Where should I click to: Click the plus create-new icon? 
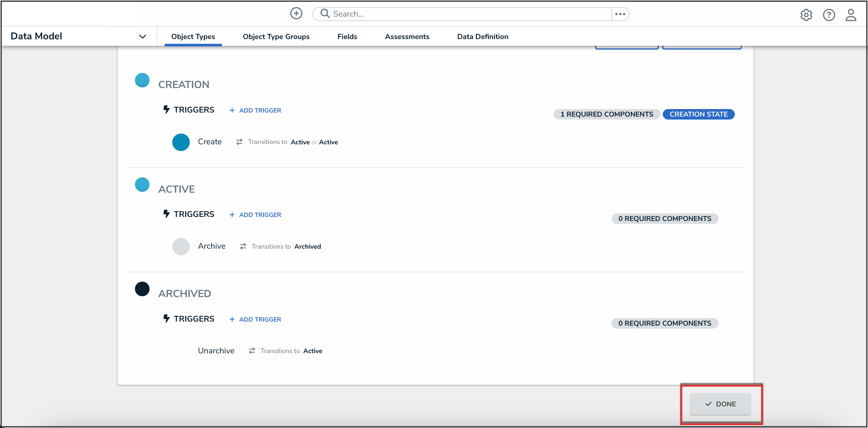(296, 13)
